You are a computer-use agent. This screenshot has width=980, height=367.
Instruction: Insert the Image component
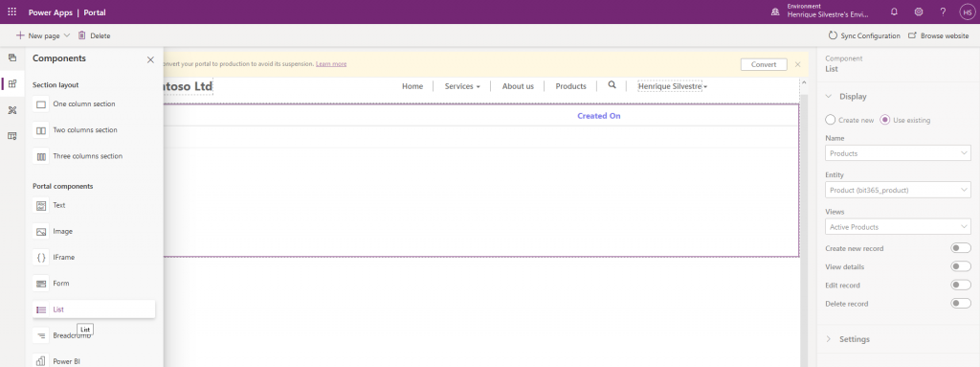point(94,232)
